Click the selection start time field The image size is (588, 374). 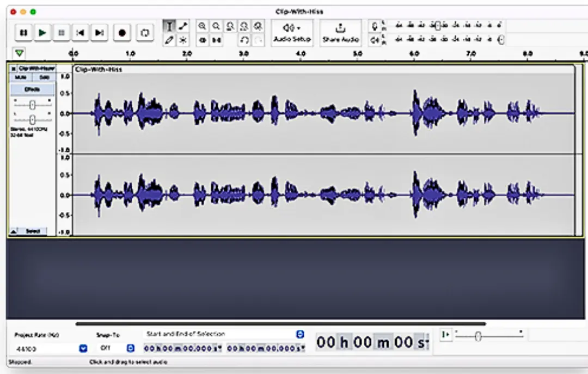tap(182, 348)
